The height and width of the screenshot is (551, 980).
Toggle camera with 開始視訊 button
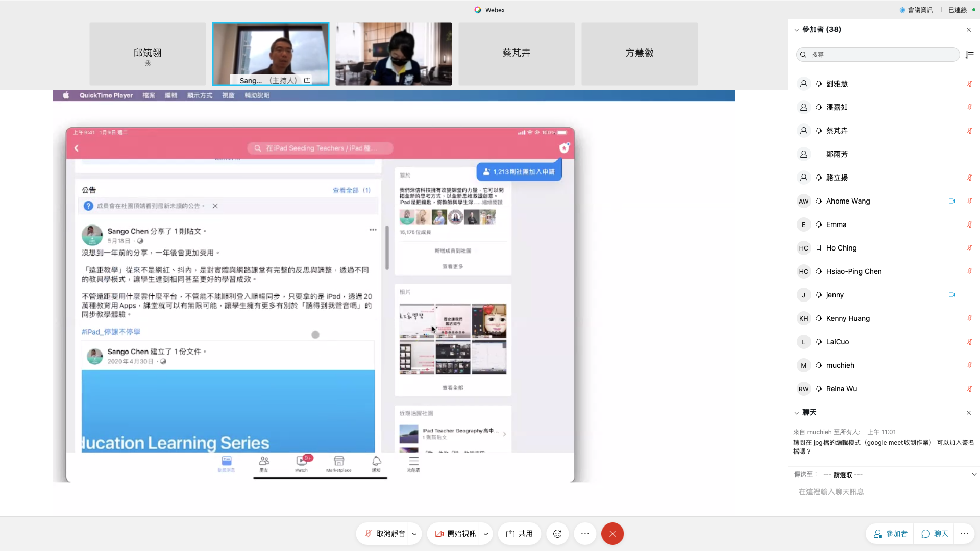coord(455,534)
